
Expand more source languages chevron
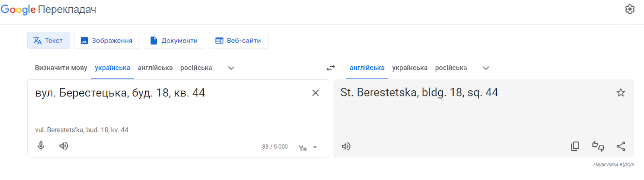(x=231, y=68)
